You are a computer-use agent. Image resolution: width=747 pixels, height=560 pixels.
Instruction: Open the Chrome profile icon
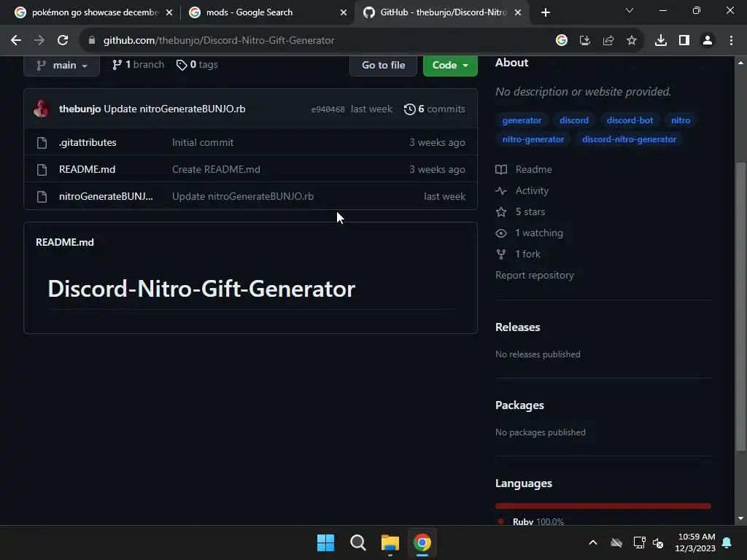pyautogui.click(x=708, y=41)
